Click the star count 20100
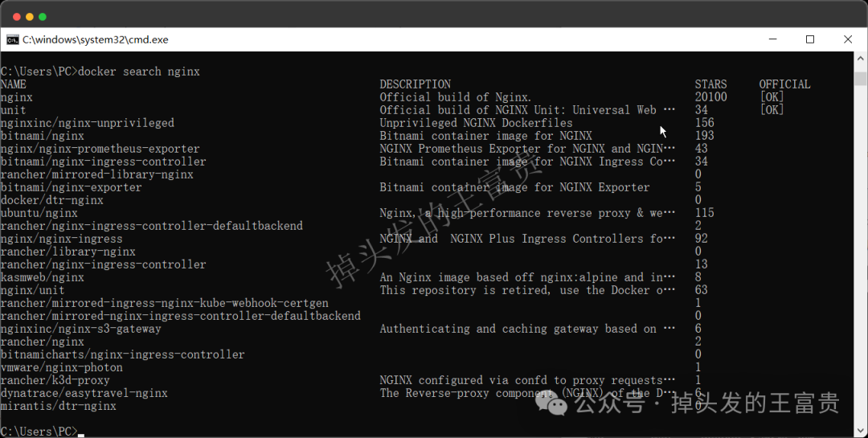 (x=710, y=97)
